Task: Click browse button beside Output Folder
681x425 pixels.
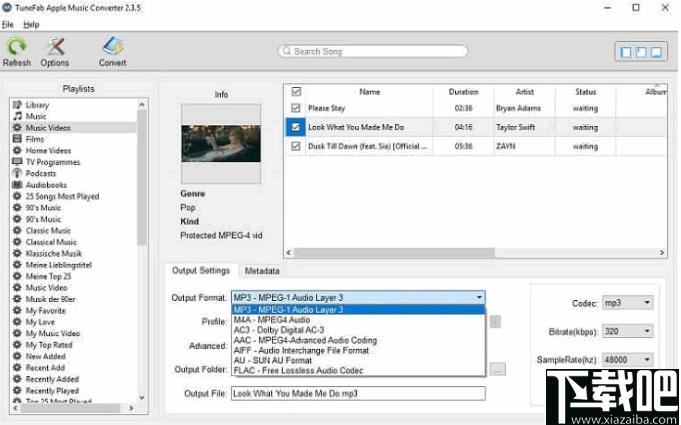Action: pyautogui.click(x=498, y=369)
